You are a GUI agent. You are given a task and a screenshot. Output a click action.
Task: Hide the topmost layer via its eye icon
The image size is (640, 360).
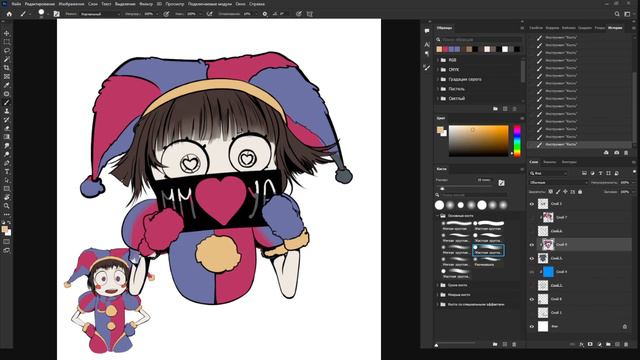tap(532, 204)
